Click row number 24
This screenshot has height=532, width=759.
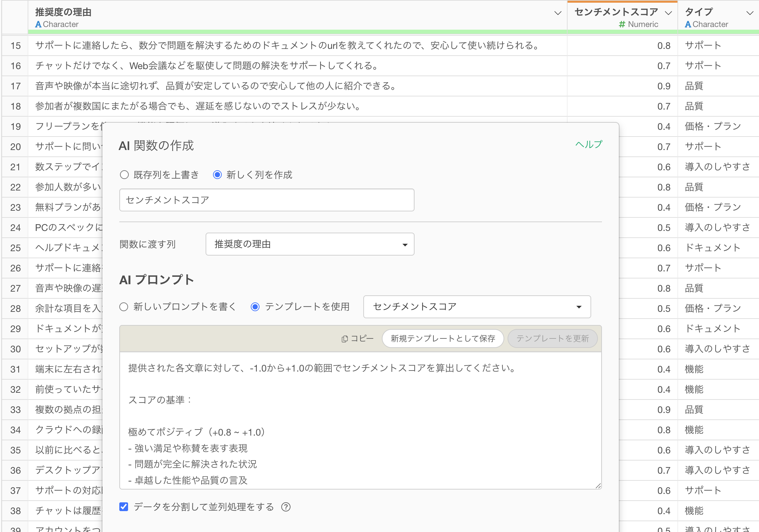tap(16, 228)
